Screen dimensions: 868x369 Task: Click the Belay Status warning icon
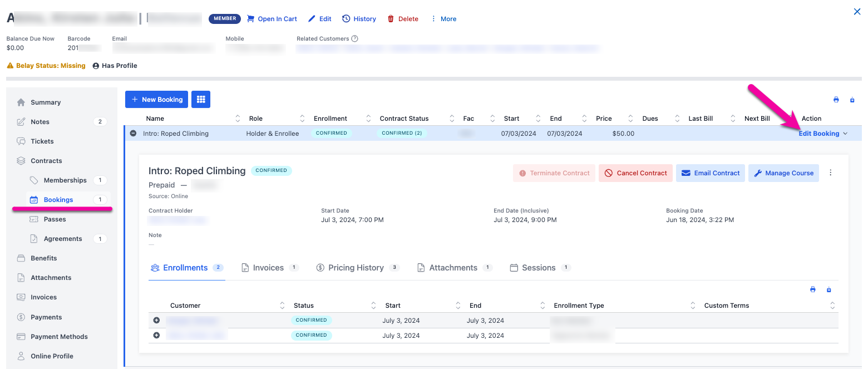pyautogui.click(x=10, y=66)
